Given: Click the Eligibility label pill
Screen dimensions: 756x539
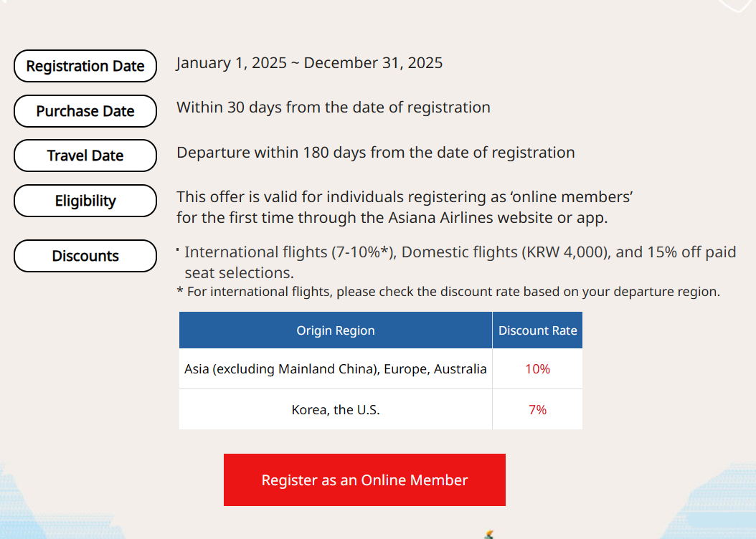Looking at the screenshot, I should (x=85, y=201).
